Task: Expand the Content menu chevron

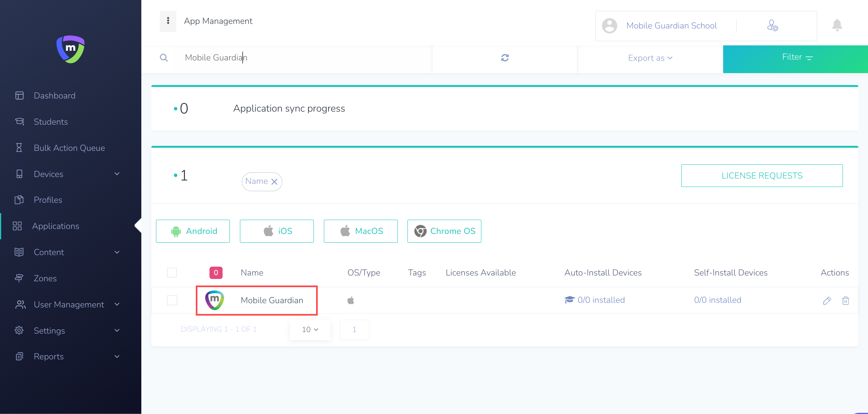Action: [x=117, y=252]
